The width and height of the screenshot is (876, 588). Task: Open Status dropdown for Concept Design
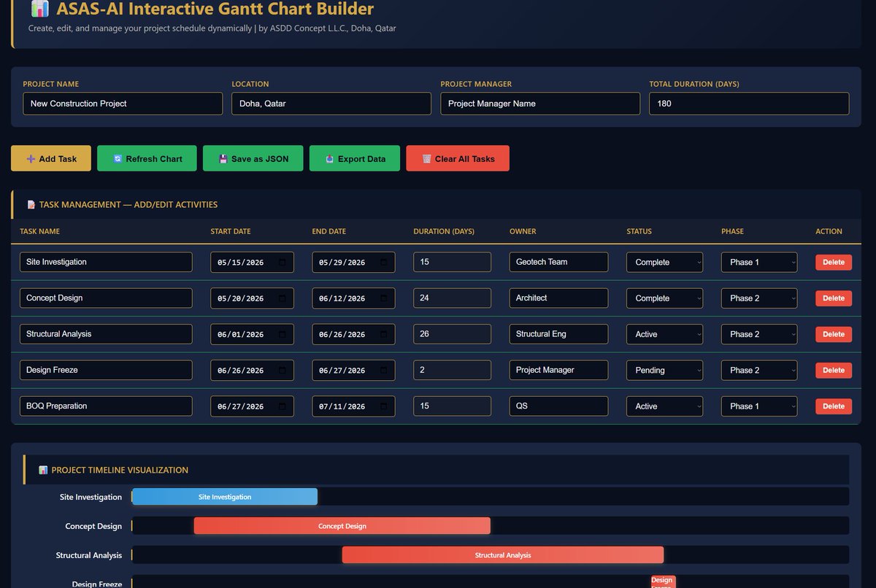point(664,298)
